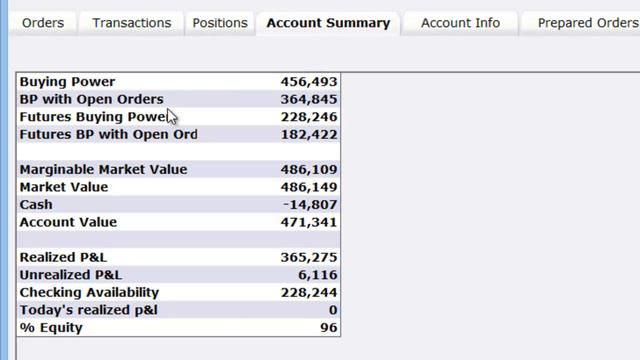Click the Futures BP with Open Ord row
The height and width of the screenshot is (360, 640).
pyautogui.click(x=178, y=134)
